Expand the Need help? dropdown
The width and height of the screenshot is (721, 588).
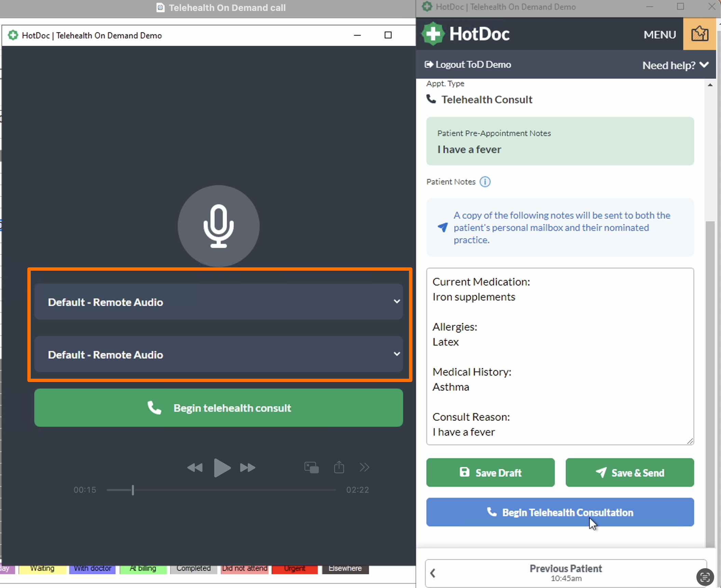(676, 65)
